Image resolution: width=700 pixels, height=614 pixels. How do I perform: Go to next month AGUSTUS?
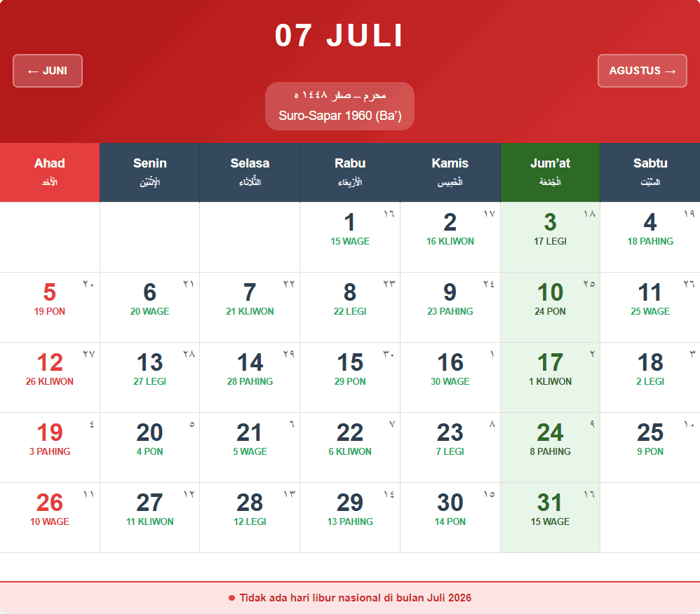(642, 71)
